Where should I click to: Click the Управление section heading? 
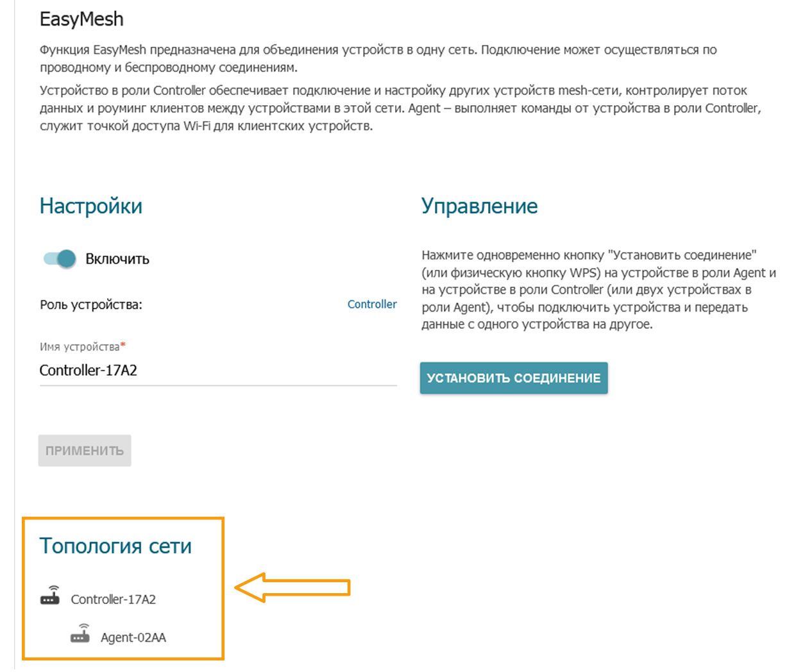coord(479,206)
